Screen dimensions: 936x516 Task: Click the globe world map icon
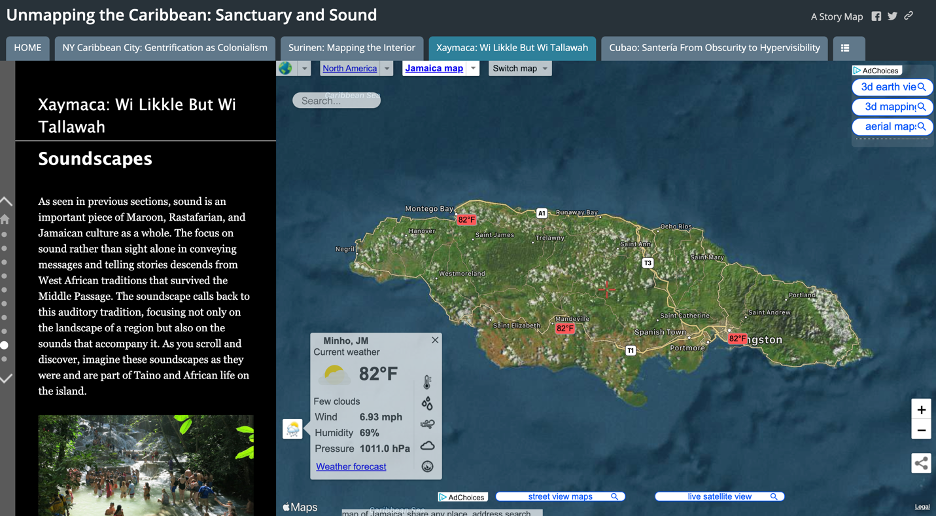coord(285,68)
